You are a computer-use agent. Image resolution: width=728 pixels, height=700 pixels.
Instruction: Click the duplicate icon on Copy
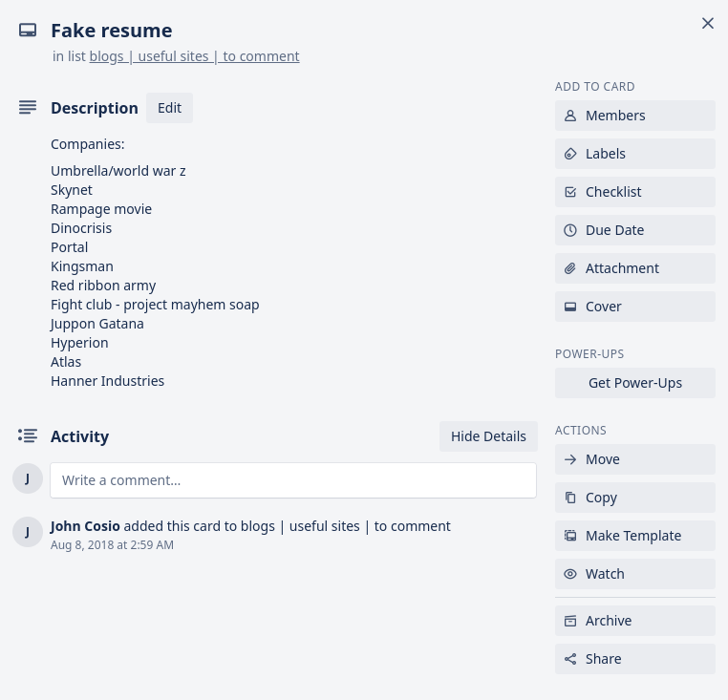[x=570, y=498]
